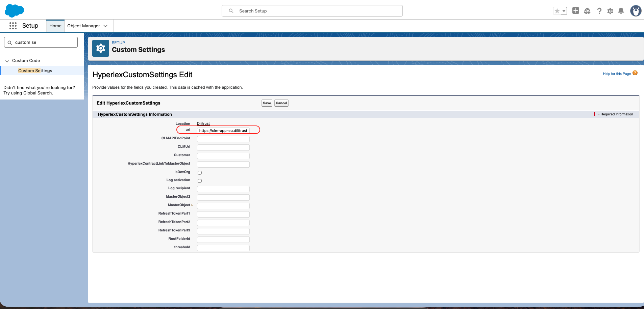
Task: Click the Log recipient input field
Action: point(223,189)
